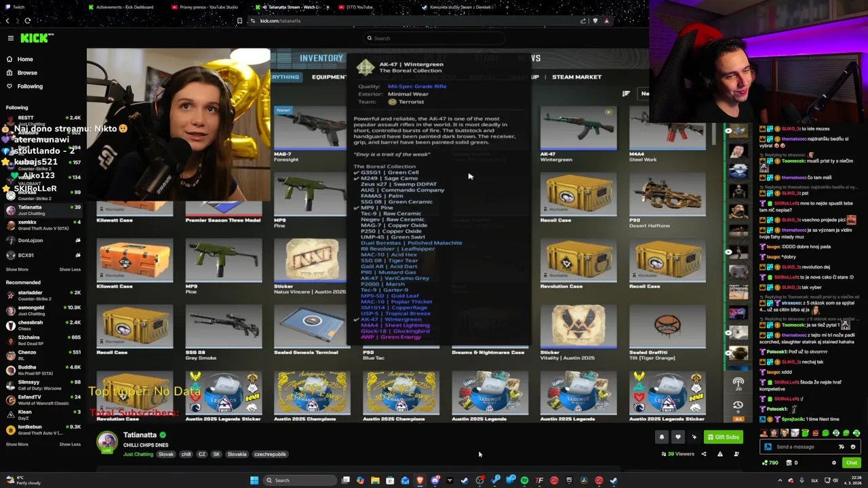This screenshot has width=868, height=488.
Task: Open the Kick hamburger menu
Action: click(11, 38)
